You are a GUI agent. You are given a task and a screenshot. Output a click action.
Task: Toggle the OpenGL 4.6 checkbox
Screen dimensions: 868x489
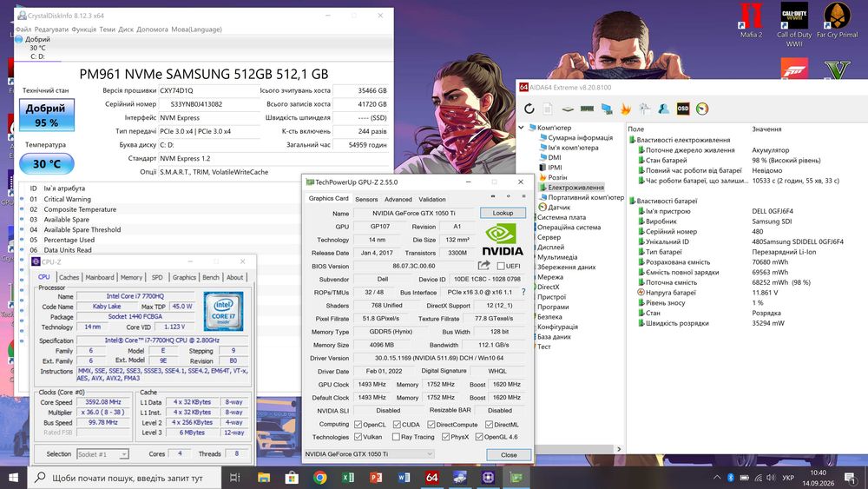click(479, 436)
